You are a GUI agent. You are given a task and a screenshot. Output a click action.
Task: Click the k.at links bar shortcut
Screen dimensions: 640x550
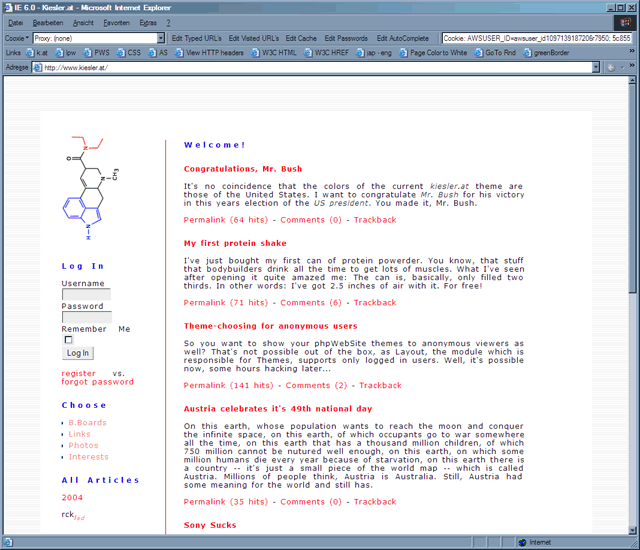point(38,53)
